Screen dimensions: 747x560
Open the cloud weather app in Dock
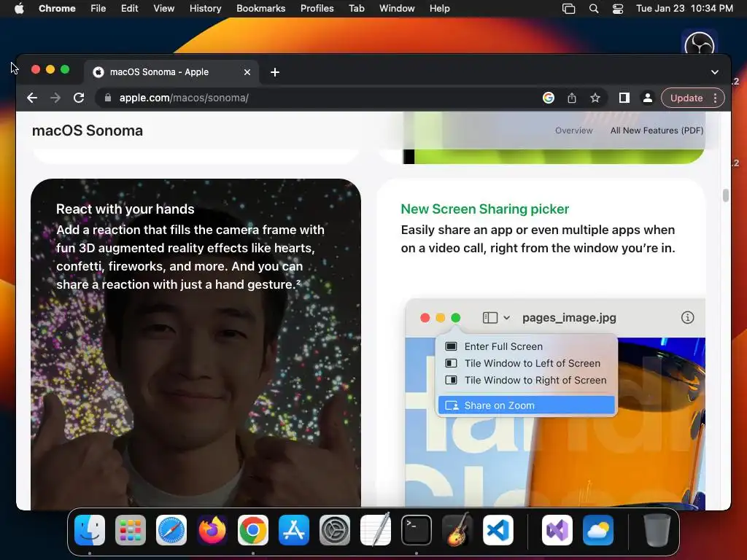pos(598,530)
